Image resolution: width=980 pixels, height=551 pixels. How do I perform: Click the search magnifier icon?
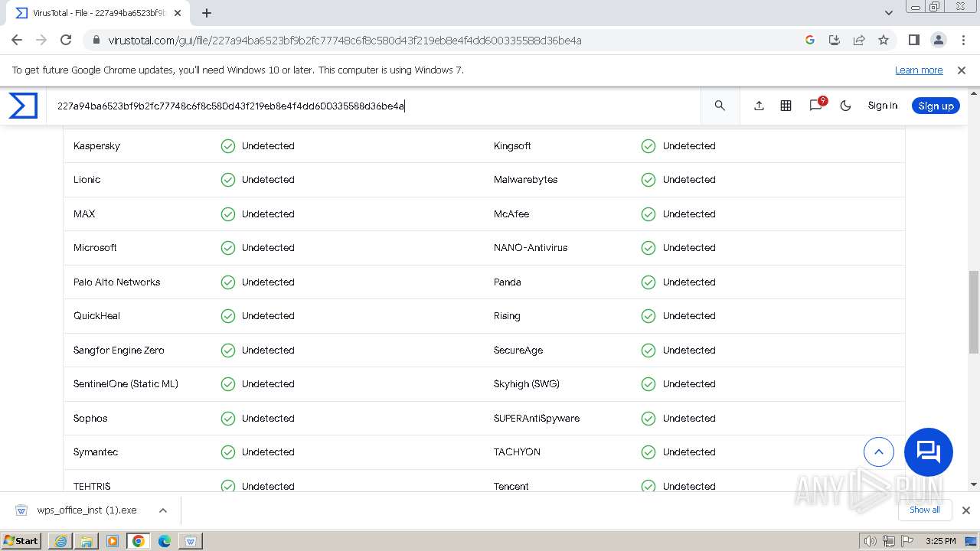[x=720, y=106]
